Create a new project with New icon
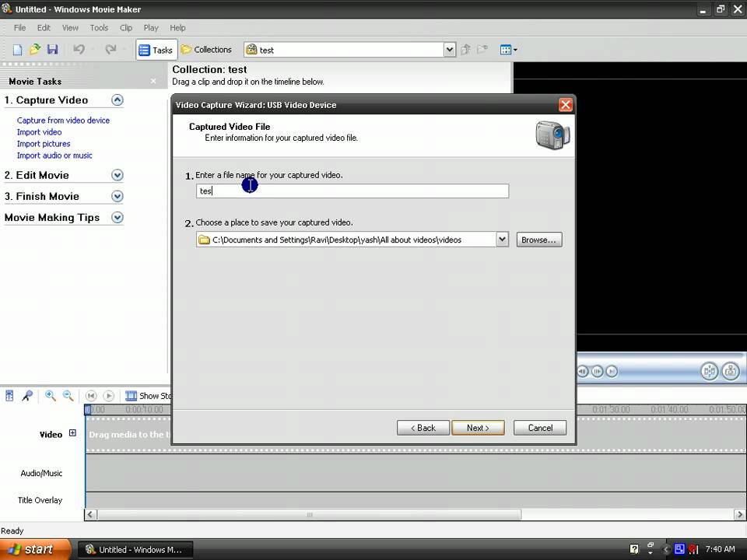Image resolution: width=747 pixels, height=560 pixels. click(x=17, y=50)
